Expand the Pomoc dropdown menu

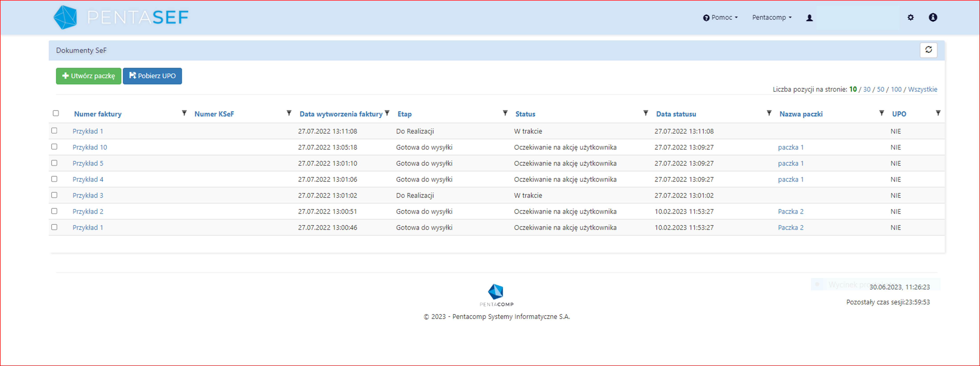[x=720, y=18]
